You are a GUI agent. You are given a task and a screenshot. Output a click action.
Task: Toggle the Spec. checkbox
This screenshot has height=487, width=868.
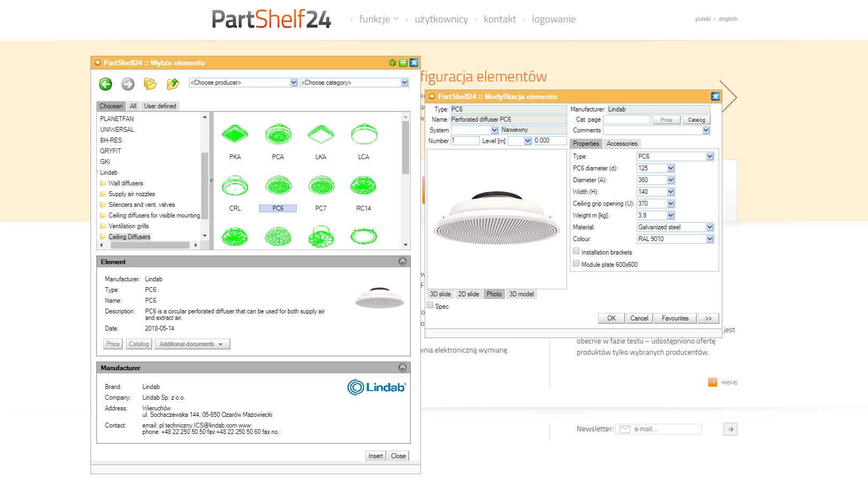pyautogui.click(x=430, y=305)
